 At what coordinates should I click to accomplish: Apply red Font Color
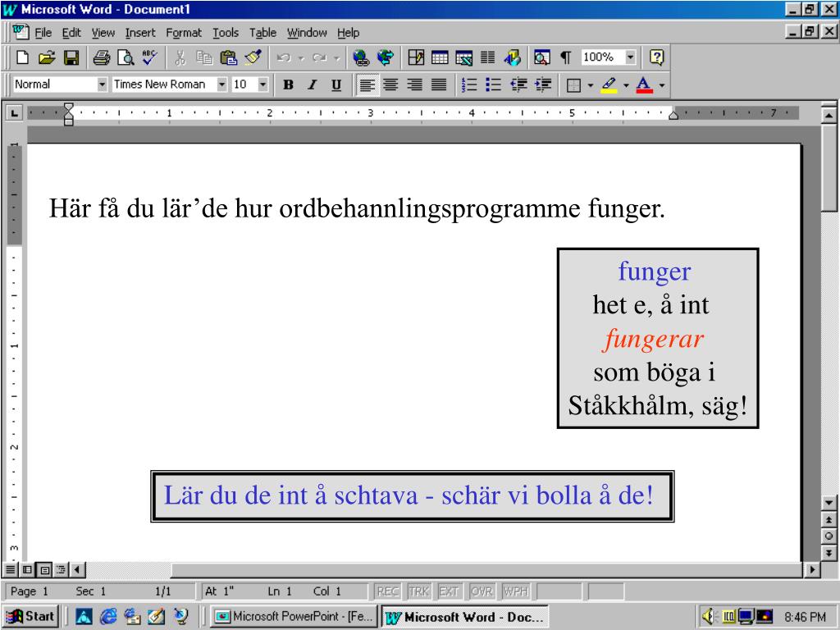pos(645,84)
